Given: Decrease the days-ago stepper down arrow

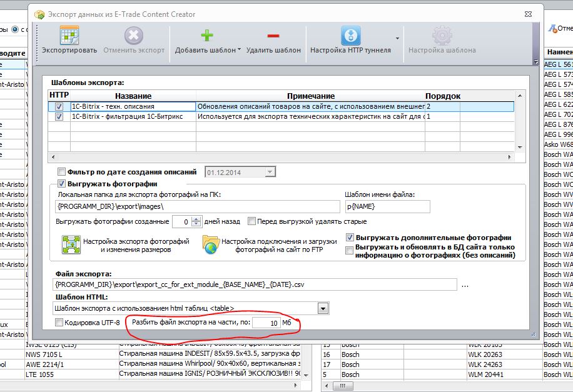Looking at the screenshot, I should [196, 224].
